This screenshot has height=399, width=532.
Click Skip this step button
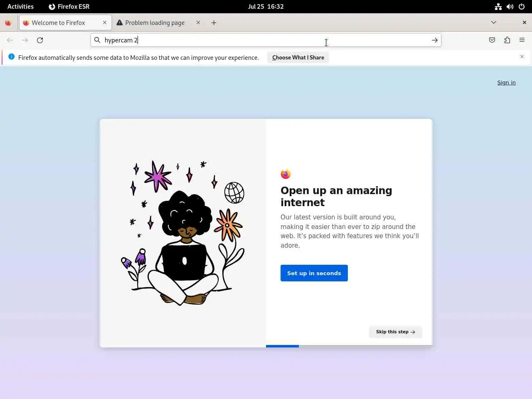point(395,332)
